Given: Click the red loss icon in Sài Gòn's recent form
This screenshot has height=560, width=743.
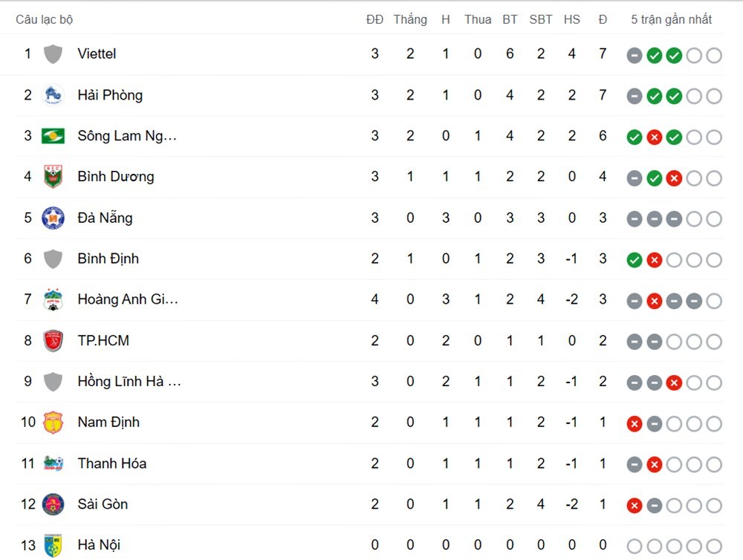Looking at the screenshot, I should click(635, 505).
